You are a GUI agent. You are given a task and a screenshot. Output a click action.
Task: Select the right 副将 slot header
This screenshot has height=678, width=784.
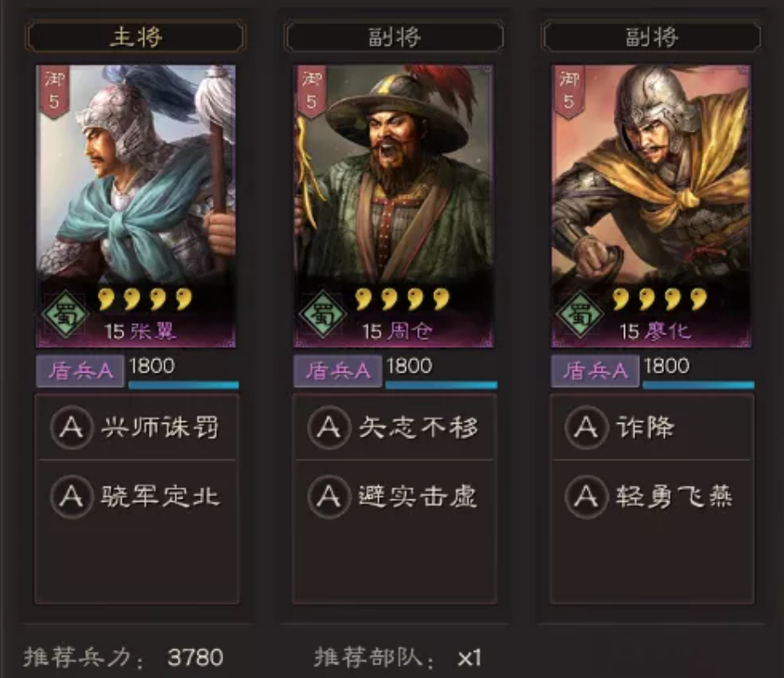(652, 37)
